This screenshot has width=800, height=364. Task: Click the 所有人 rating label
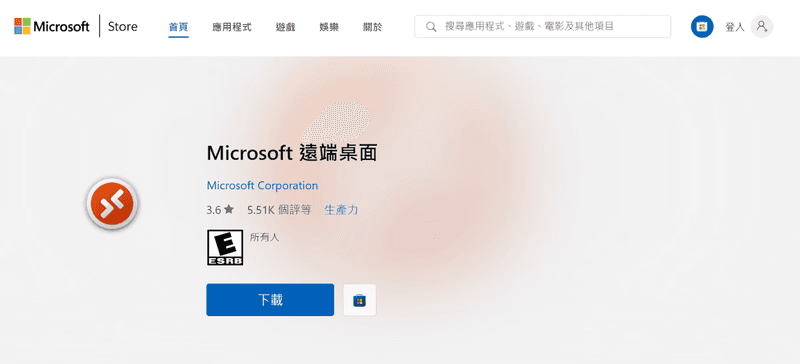[x=264, y=237]
